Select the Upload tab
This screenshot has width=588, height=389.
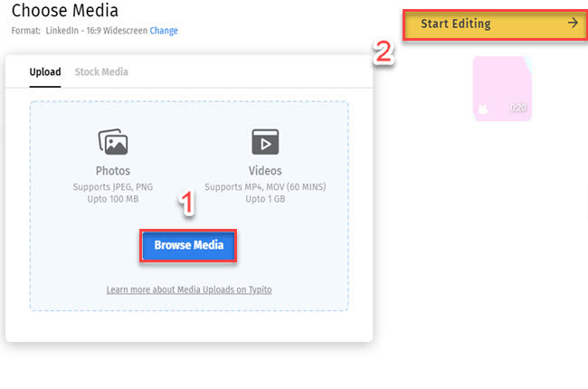(45, 71)
